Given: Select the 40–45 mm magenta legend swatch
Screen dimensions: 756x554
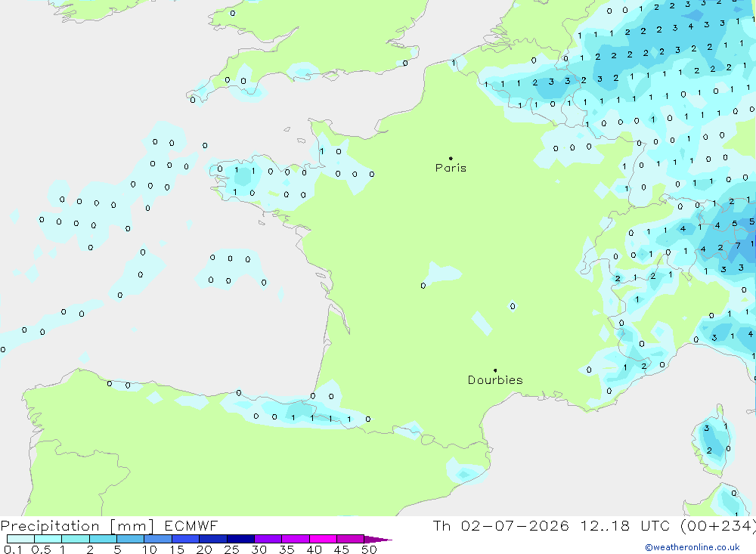Looking at the screenshot, I should pos(323,539).
